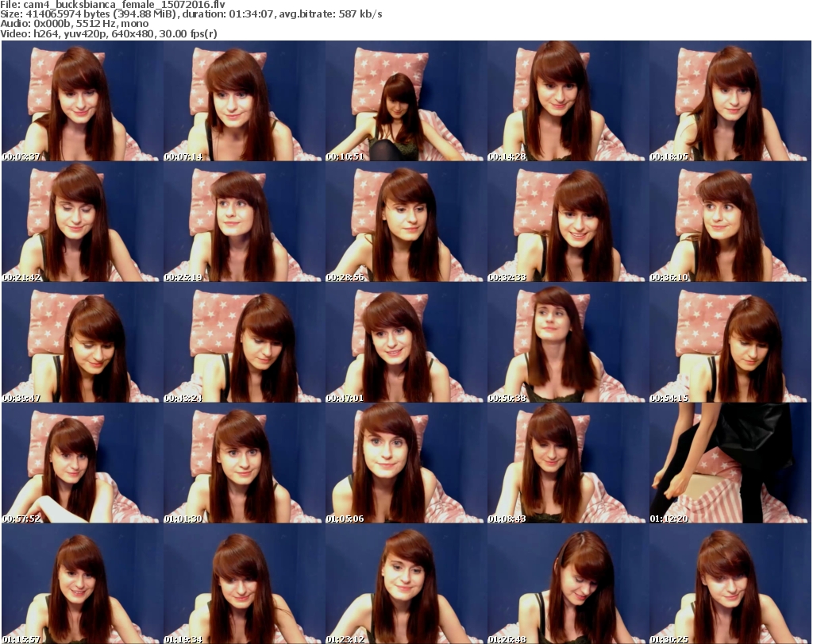Image resolution: width=813 pixels, height=644 pixels.
Task: Click the Size line showing 394.88 MiB
Action: pyautogui.click(x=191, y=14)
